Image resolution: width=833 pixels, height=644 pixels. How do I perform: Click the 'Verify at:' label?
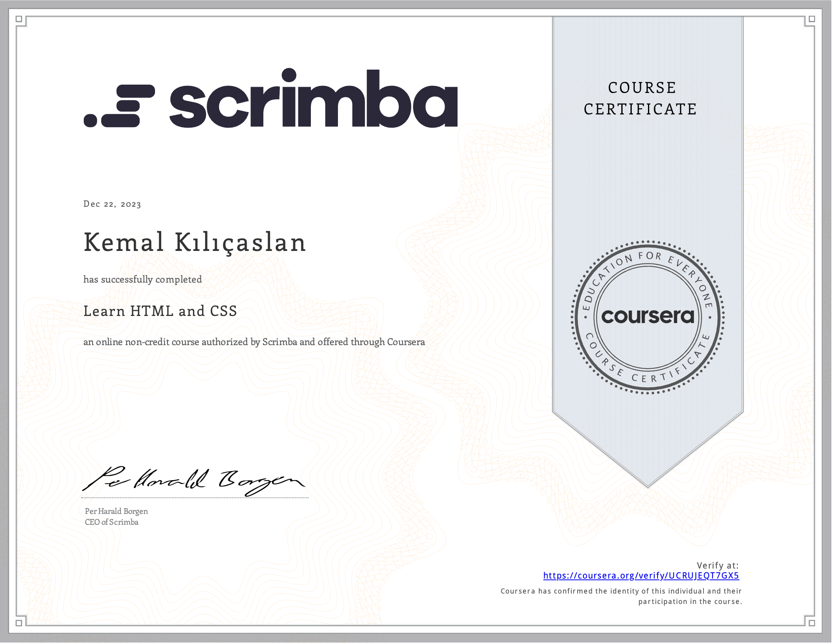717,566
